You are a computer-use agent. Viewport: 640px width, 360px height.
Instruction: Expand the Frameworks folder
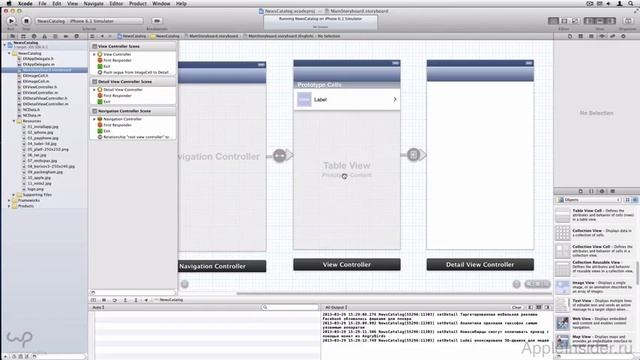9,200
